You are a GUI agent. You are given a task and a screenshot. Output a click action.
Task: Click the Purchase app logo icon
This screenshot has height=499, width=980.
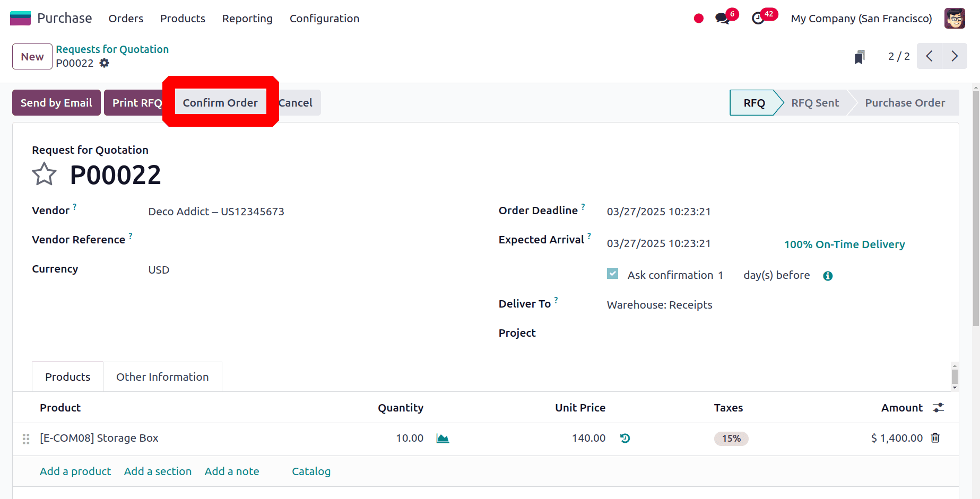20,18
